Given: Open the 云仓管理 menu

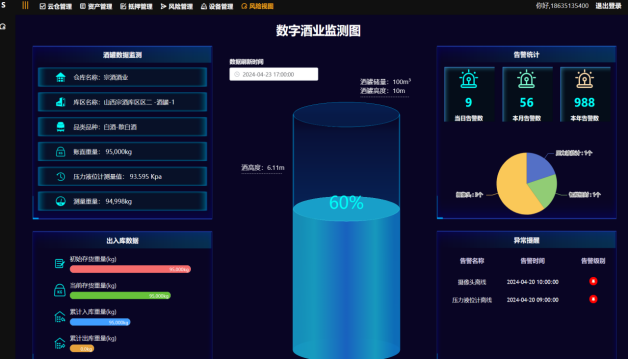Looking at the screenshot, I should 56,6.
